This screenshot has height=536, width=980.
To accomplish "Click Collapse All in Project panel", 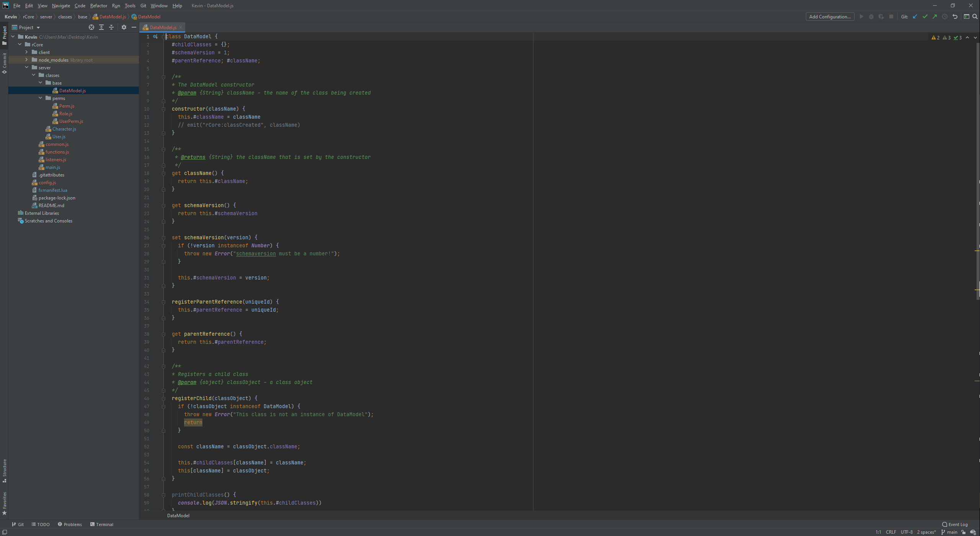I will [111, 27].
